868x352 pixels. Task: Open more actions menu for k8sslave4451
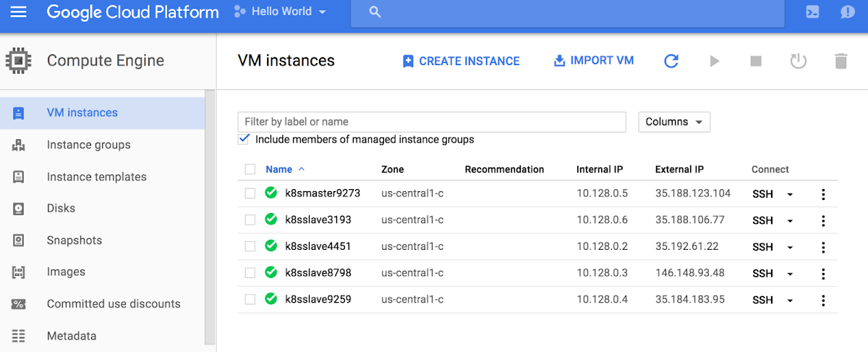coord(823,247)
